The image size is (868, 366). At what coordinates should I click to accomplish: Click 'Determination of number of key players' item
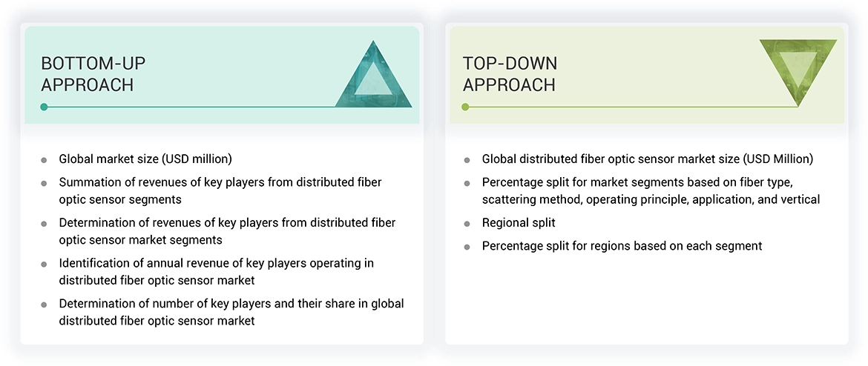pos(231,312)
